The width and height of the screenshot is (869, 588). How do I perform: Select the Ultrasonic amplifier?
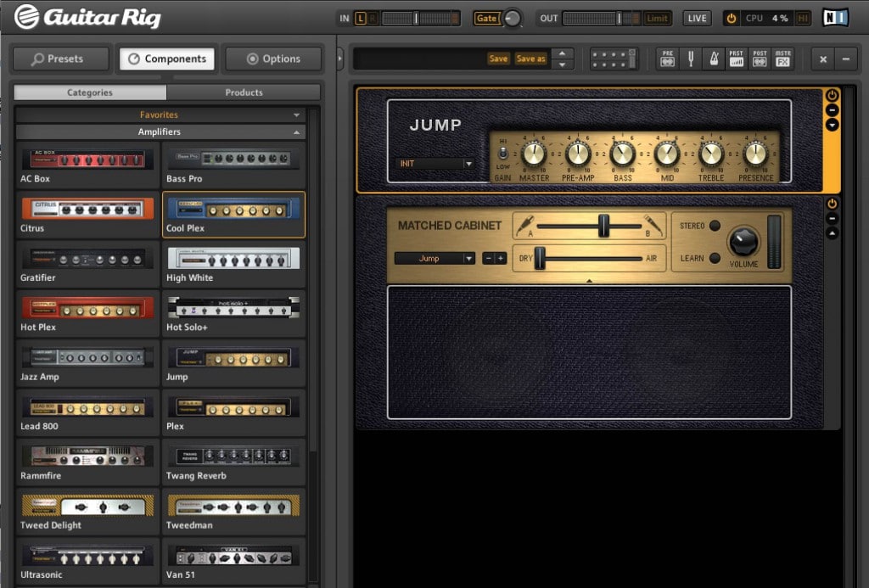click(87, 560)
